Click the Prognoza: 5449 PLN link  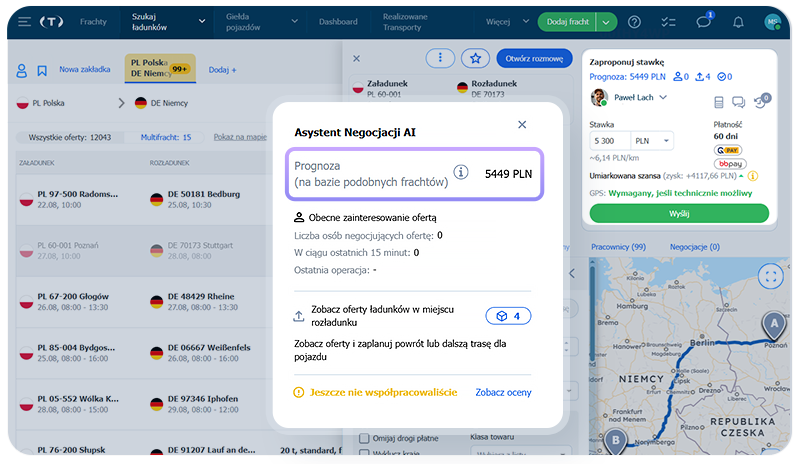[x=627, y=77]
